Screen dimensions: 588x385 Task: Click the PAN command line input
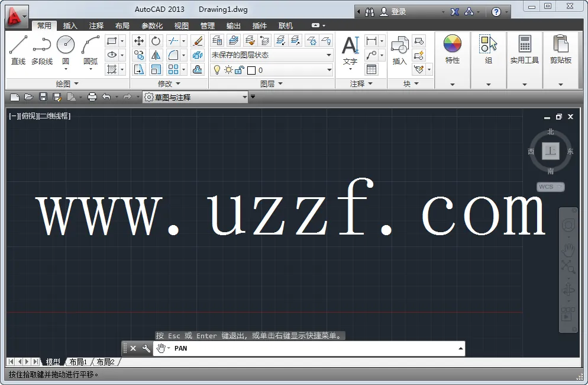266,348
